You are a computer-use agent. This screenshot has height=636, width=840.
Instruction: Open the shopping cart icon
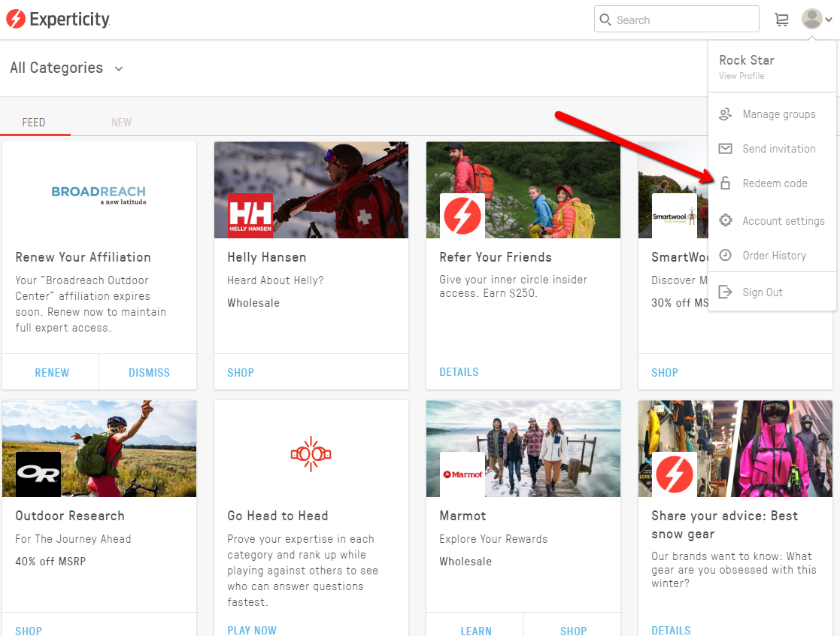[x=782, y=20]
